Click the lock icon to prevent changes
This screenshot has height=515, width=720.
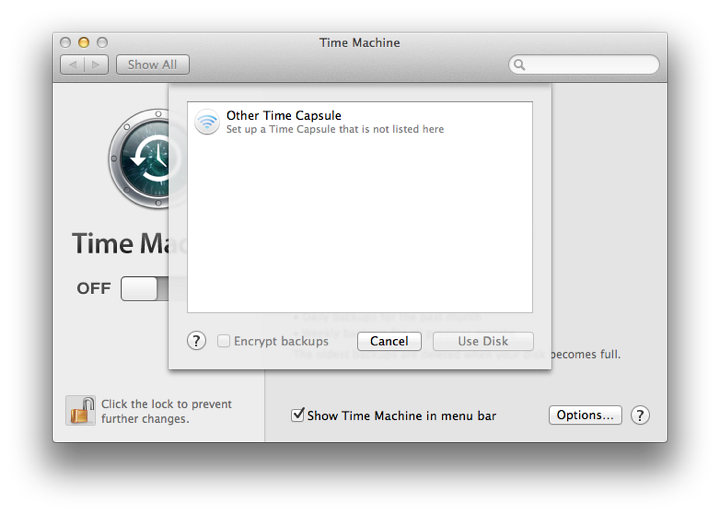80,410
